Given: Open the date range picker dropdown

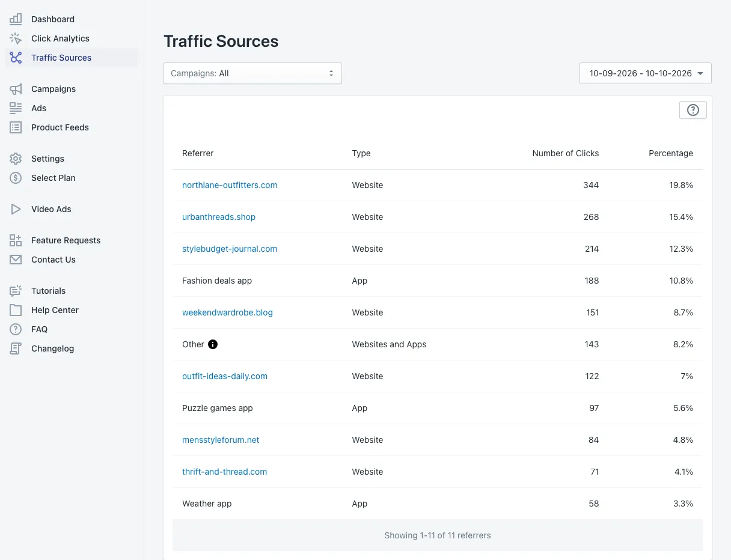Looking at the screenshot, I should pyautogui.click(x=646, y=73).
